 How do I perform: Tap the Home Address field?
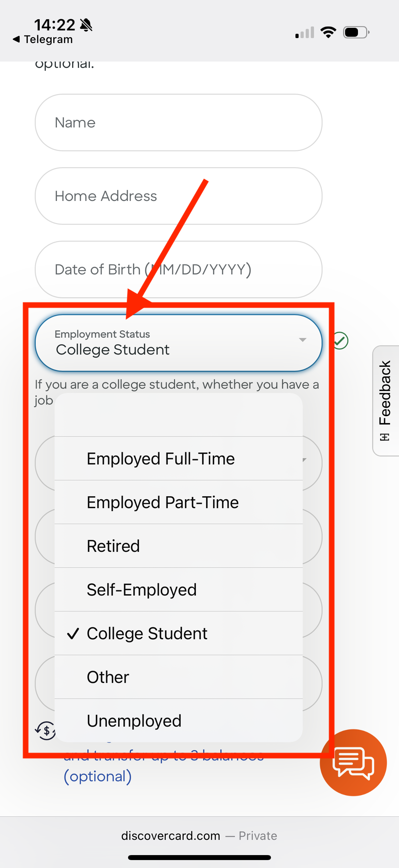(x=178, y=196)
